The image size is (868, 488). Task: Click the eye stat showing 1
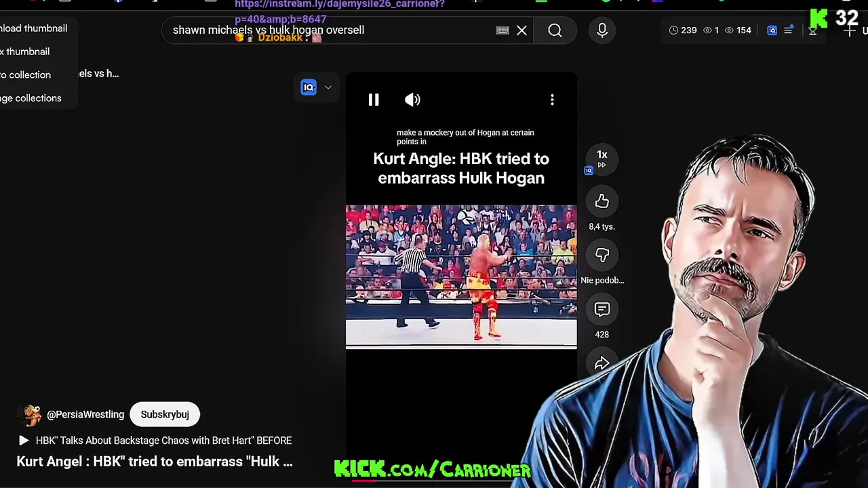[x=711, y=30]
